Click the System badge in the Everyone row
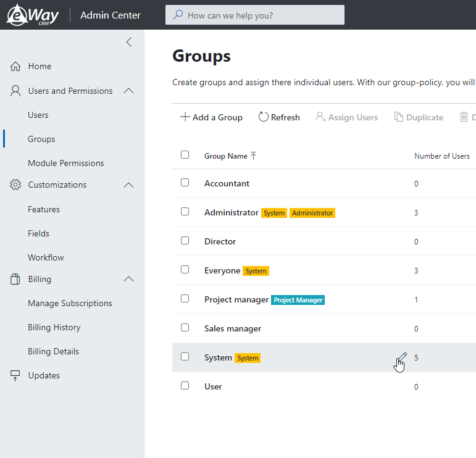The width and height of the screenshot is (476, 458). coord(256,271)
